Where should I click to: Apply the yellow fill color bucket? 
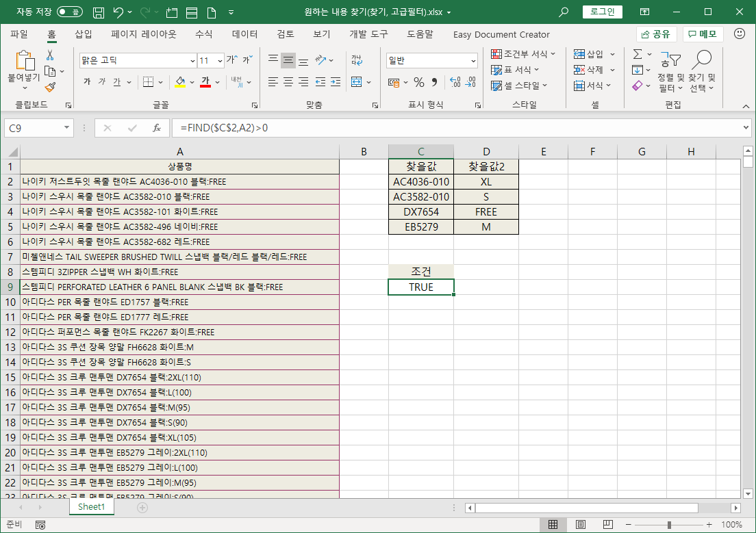coord(180,82)
